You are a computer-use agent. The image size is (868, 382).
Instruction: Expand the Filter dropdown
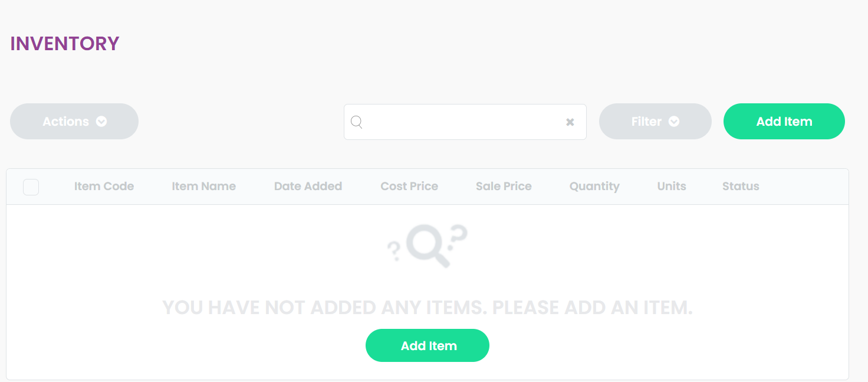point(655,122)
